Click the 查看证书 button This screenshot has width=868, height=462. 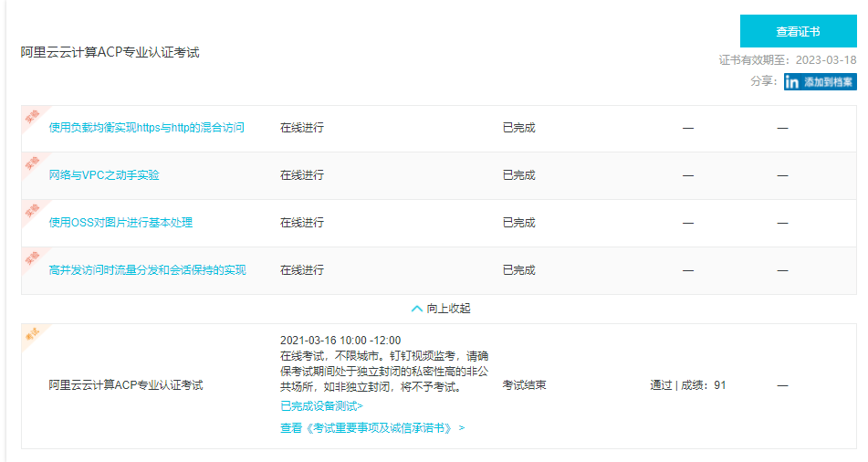(x=798, y=31)
